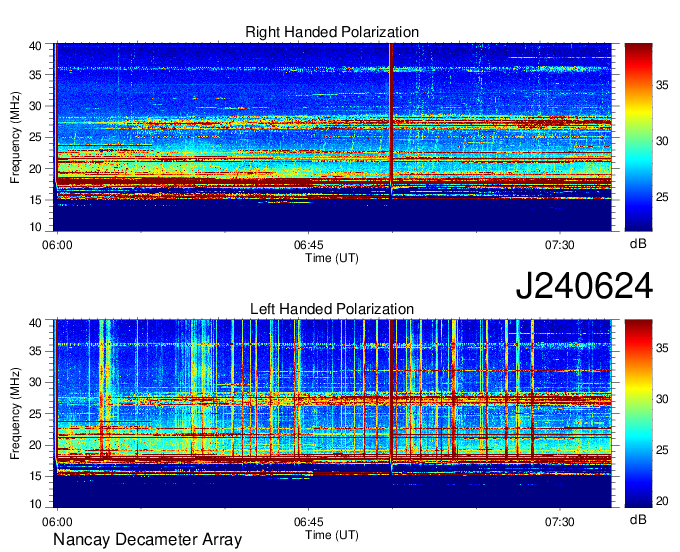Click the 06:45 time tick of the lower plot

[x=308, y=522]
